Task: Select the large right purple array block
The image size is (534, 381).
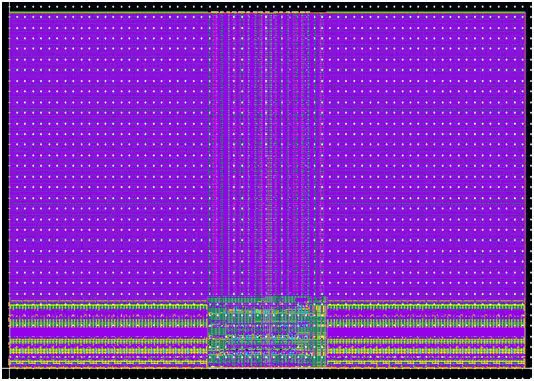Action: pyautogui.click(x=424, y=157)
